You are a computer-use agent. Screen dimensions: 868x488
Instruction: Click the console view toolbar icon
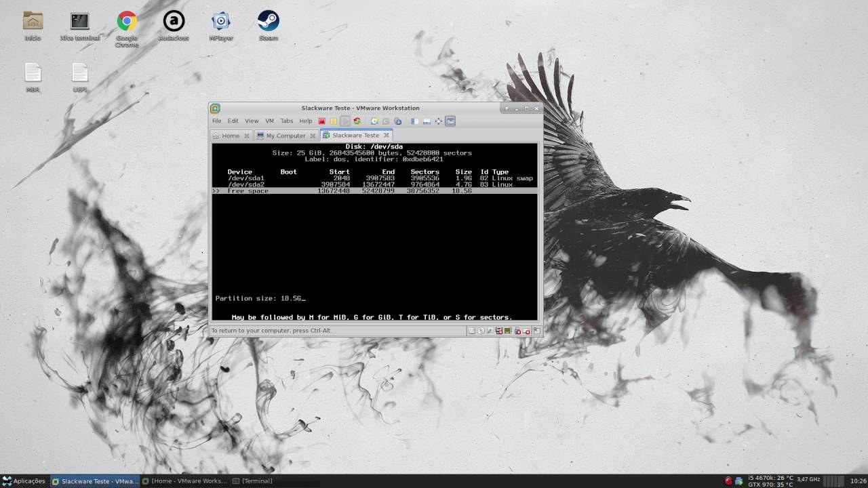tap(450, 121)
